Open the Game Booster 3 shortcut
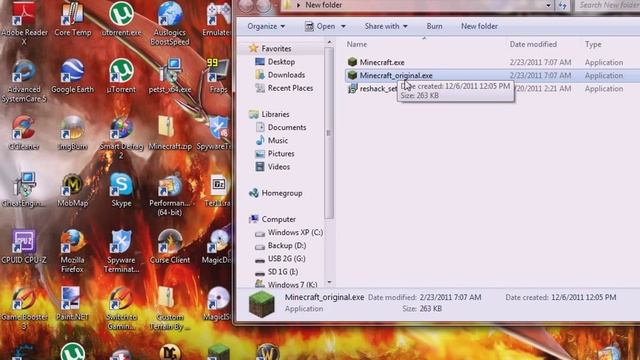This screenshot has width=640, height=360. pos(24,308)
